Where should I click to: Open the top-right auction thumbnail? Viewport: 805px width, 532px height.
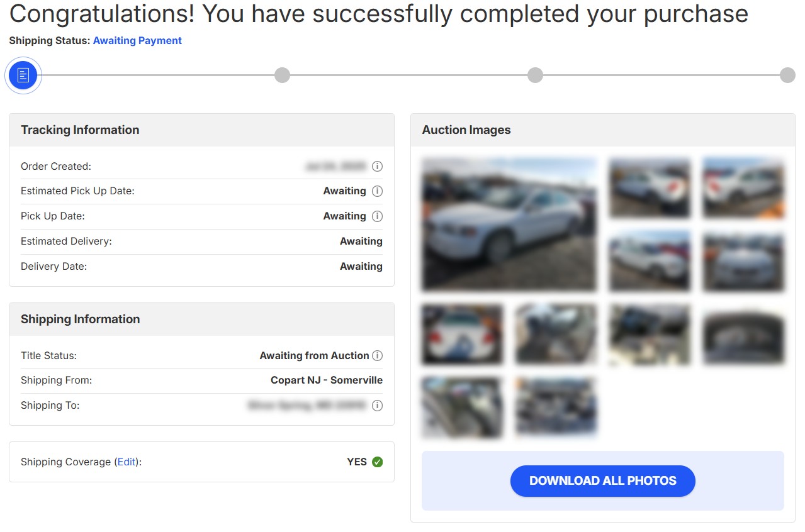point(743,188)
